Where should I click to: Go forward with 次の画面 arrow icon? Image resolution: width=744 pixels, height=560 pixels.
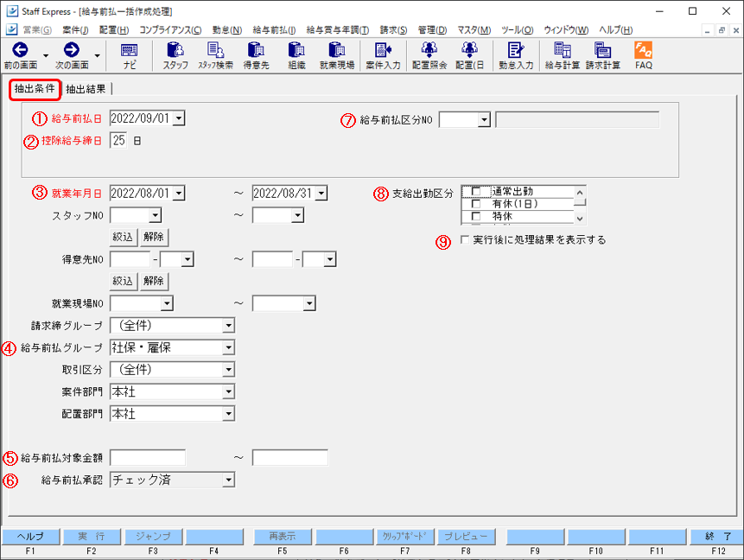click(72, 50)
